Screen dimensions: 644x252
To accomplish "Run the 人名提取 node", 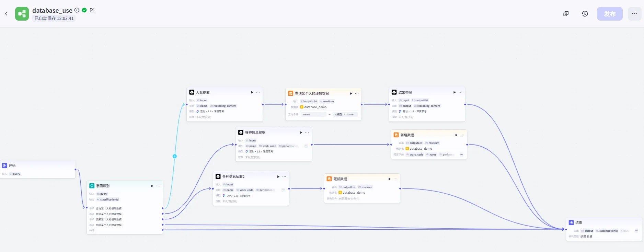I will tap(252, 92).
